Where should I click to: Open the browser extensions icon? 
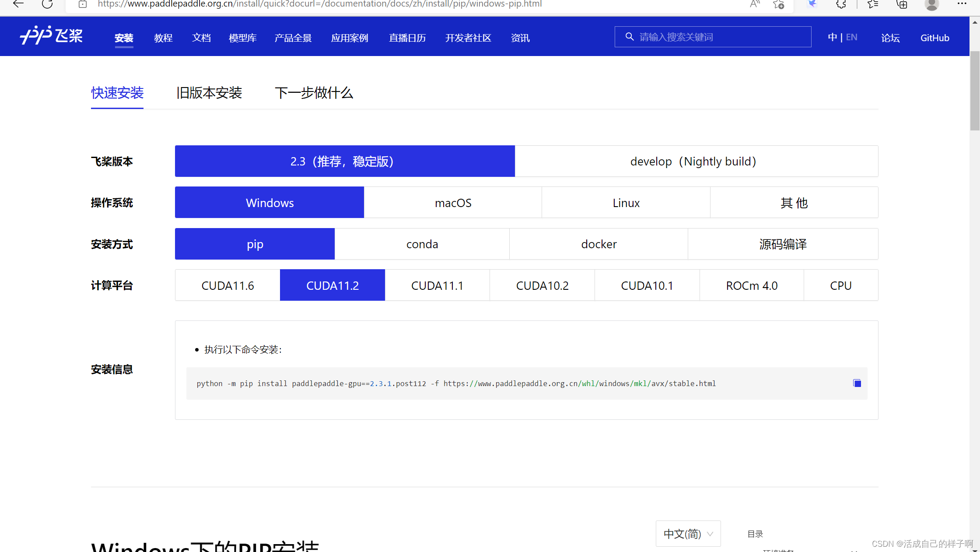pyautogui.click(x=840, y=4)
